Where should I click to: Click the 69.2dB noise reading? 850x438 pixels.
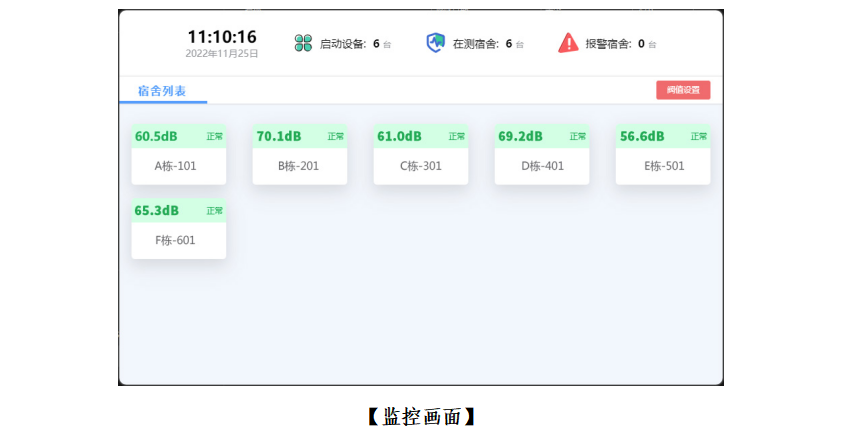(520, 136)
